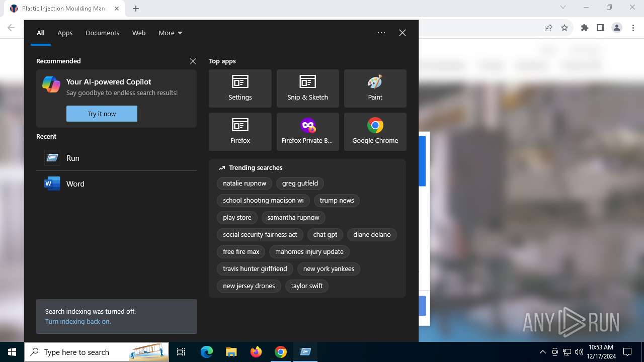Click Try it now button
The height and width of the screenshot is (362, 644).
[x=102, y=114]
